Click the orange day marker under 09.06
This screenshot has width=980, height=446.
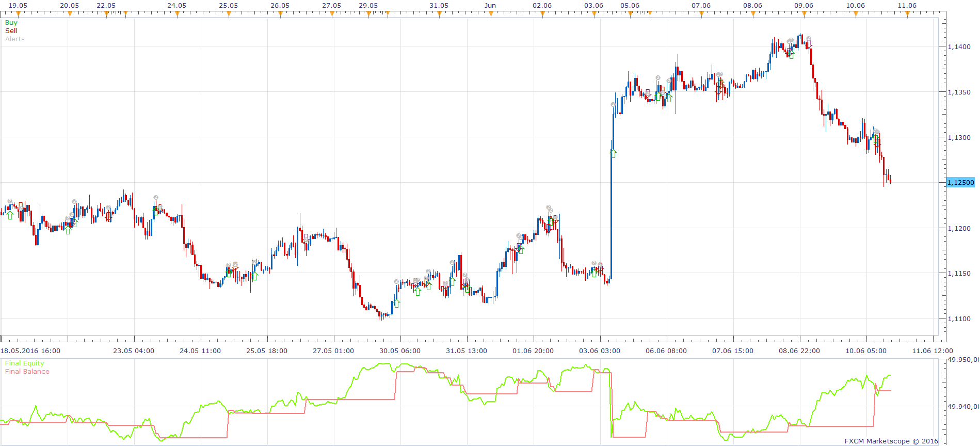(804, 14)
